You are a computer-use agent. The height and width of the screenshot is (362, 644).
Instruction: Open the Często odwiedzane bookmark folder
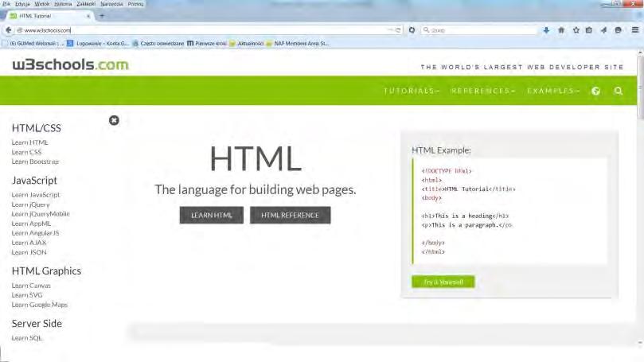click(x=158, y=43)
